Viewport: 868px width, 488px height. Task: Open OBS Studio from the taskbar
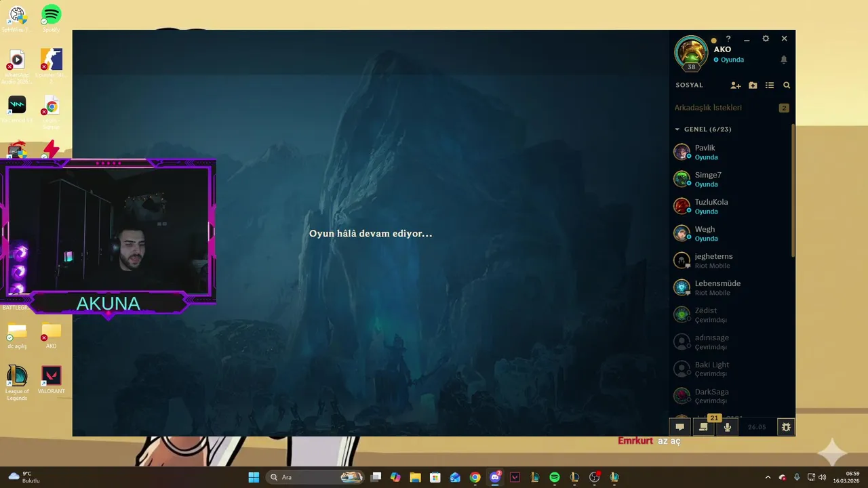click(595, 477)
